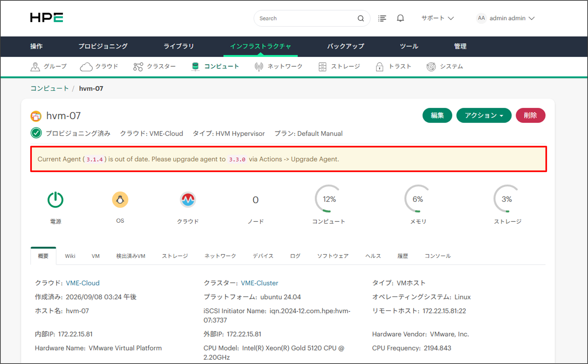Screen dimensions: 588x364
Task: Follow the VME-Cluster link
Action: pyautogui.click(x=260, y=283)
